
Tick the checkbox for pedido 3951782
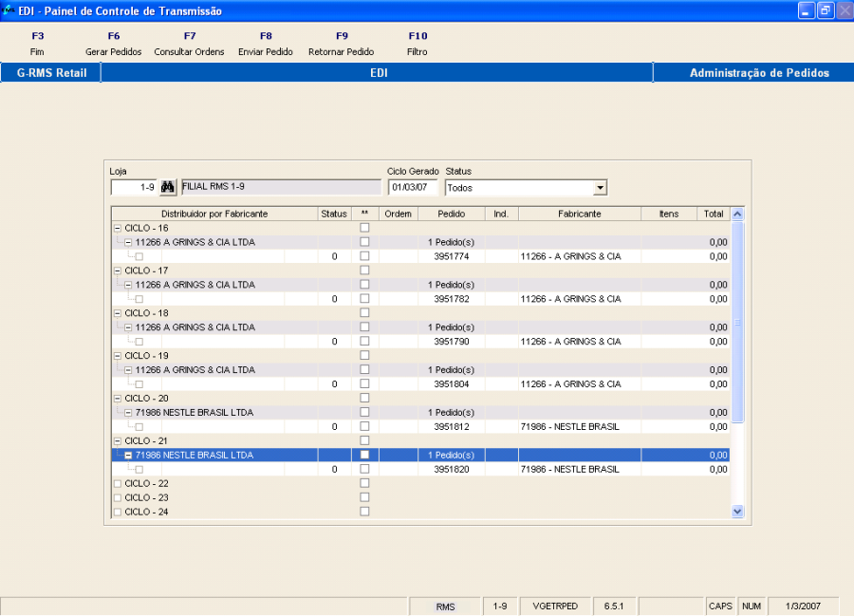(365, 298)
